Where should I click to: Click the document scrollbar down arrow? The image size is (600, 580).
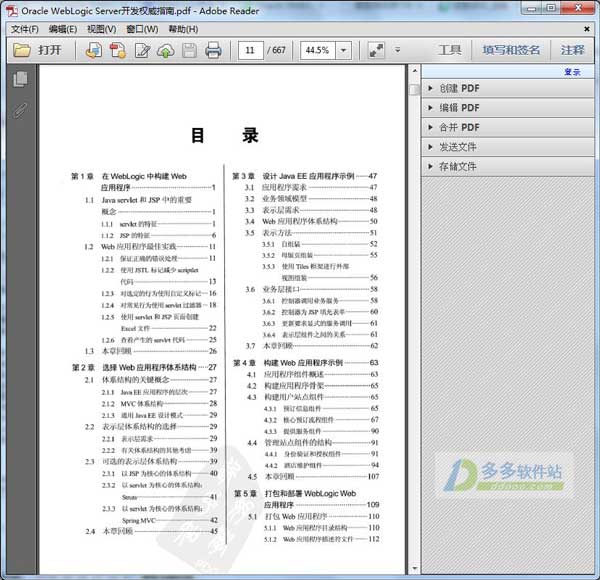pos(414,569)
